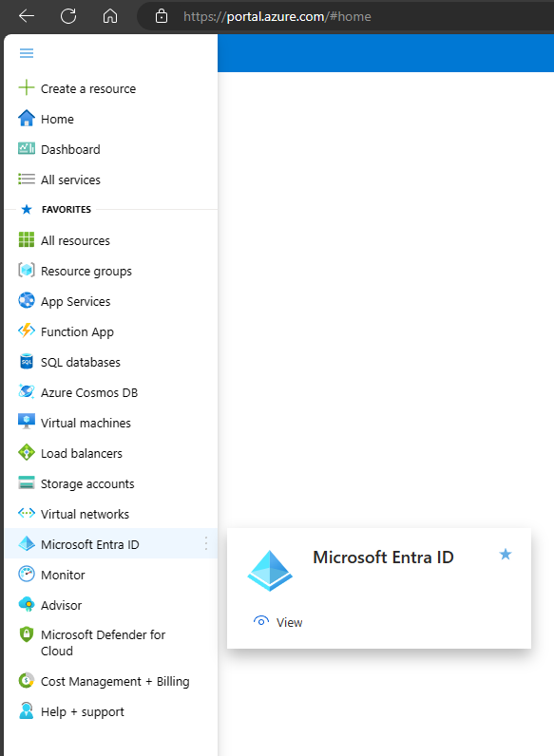View site info via the lock icon
The width and height of the screenshot is (554, 756).
point(162,16)
